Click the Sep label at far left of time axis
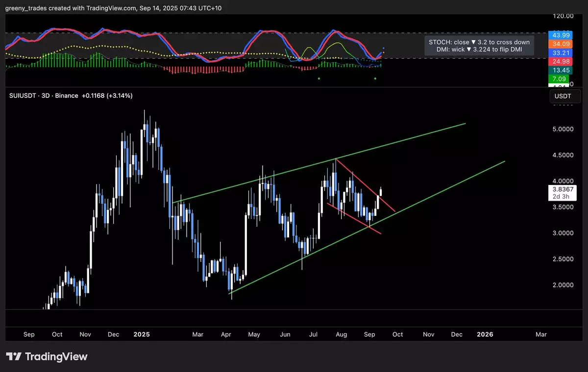Image resolution: width=588 pixels, height=372 pixels. coord(29,334)
